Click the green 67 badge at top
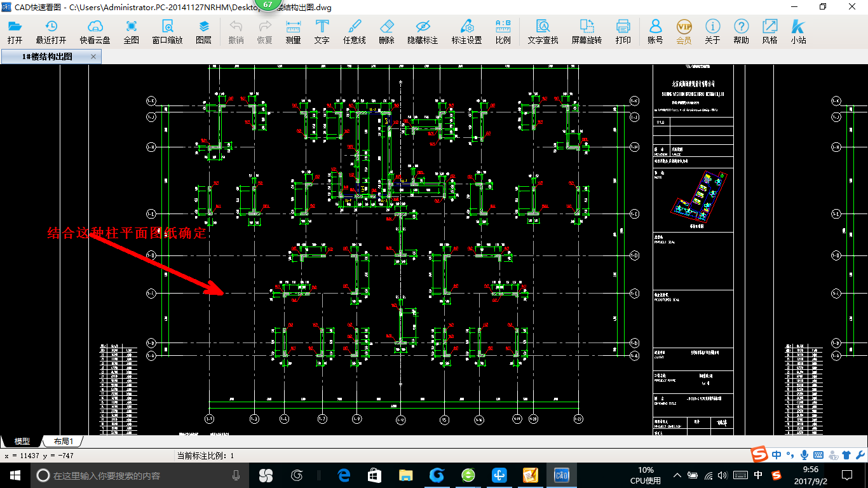Viewport: 868px width, 488px height. point(268,4)
